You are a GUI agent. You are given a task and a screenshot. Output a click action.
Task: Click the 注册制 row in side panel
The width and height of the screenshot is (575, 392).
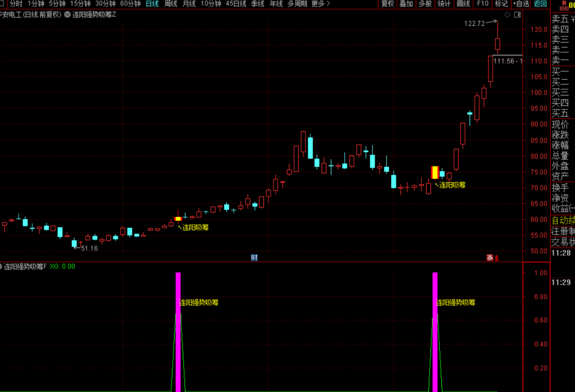[563, 231]
